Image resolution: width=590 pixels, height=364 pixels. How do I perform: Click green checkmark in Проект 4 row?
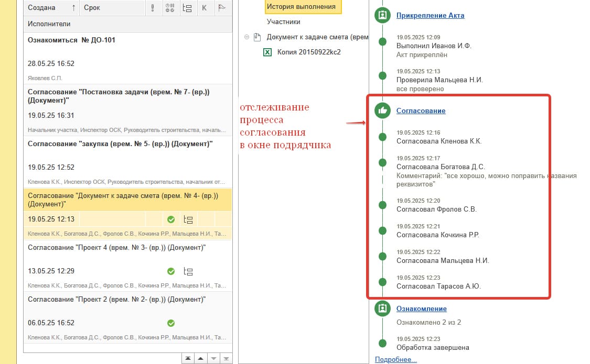[170, 271]
